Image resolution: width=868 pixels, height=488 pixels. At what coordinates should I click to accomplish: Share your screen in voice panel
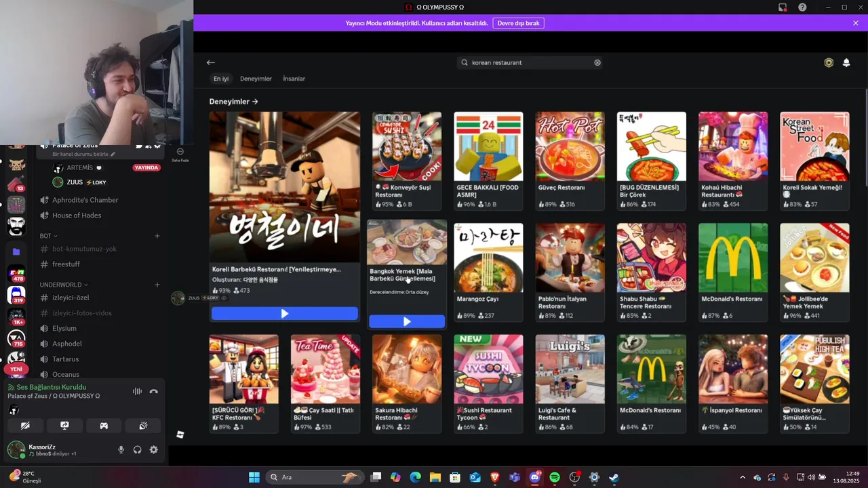coord(64,426)
